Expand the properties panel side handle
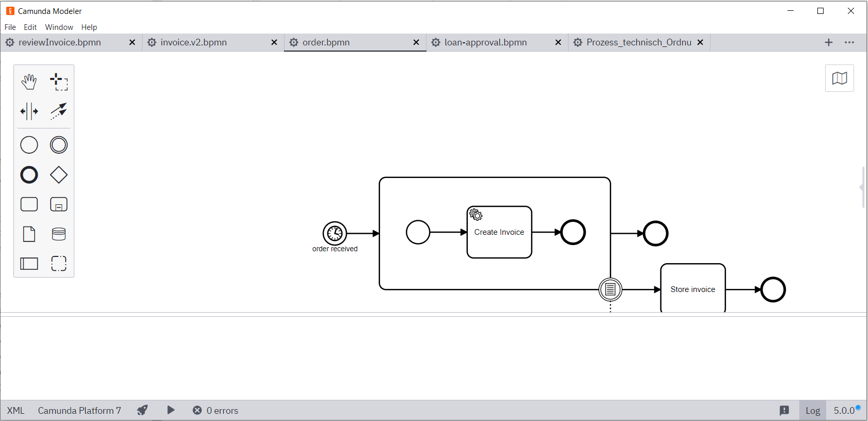Image resolution: width=868 pixels, height=421 pixels. (862, 187)
